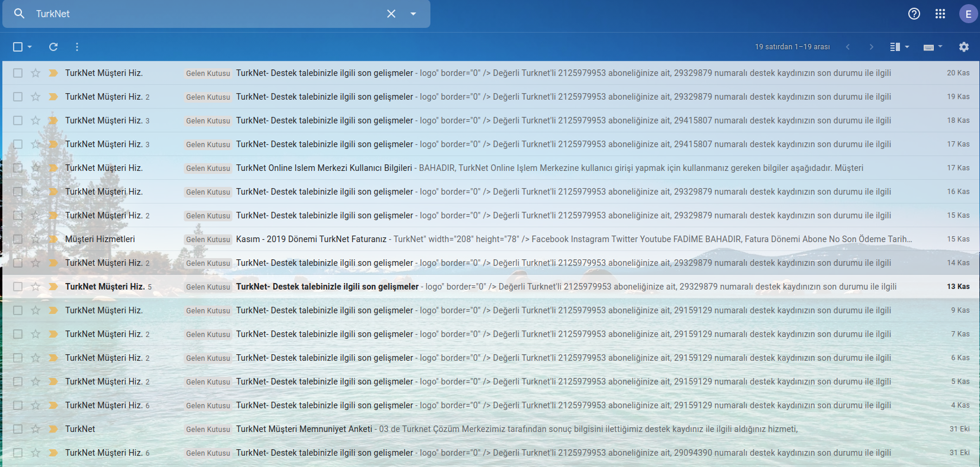The image size is (980, 467).
Task: Open the 5 Kas support email subject
Action: click(x=324, y=382)
